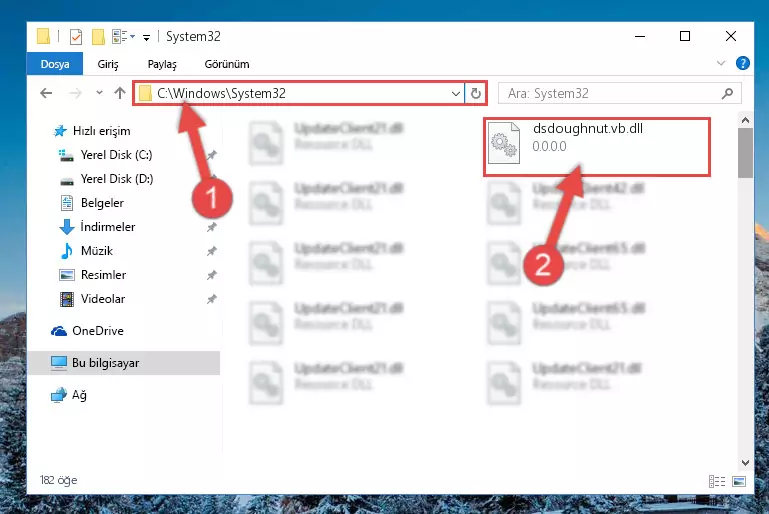Viewport: 769px width, 514px height.
Task: Maximize the System32 window
Action: point(685,36)
